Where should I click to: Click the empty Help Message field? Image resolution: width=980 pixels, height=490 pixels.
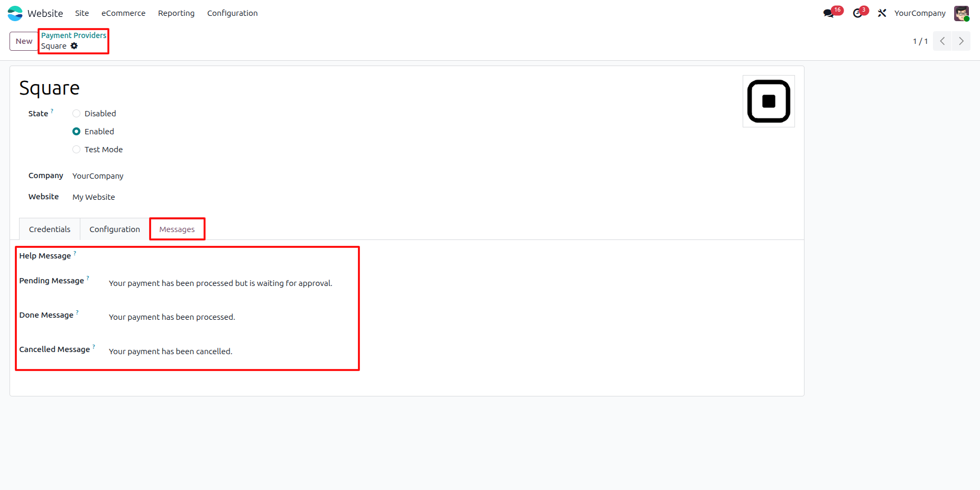tap(233, 256)
